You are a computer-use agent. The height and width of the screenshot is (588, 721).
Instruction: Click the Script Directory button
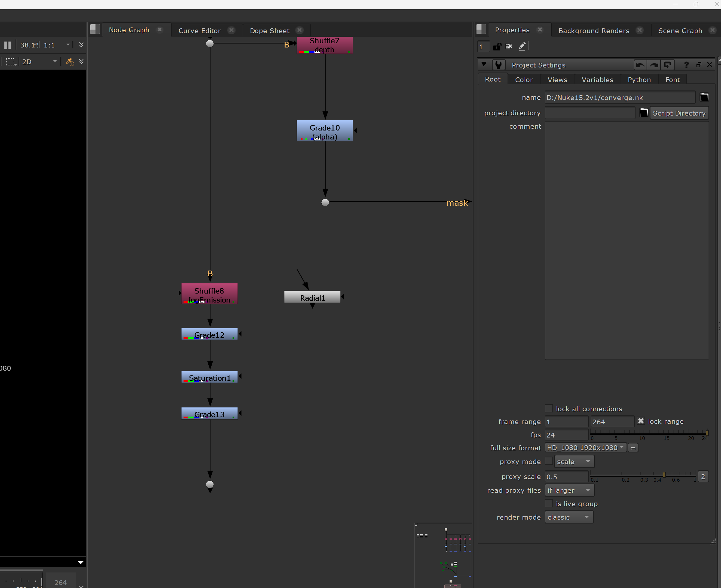pyautogui.click(x=679, y=113)
